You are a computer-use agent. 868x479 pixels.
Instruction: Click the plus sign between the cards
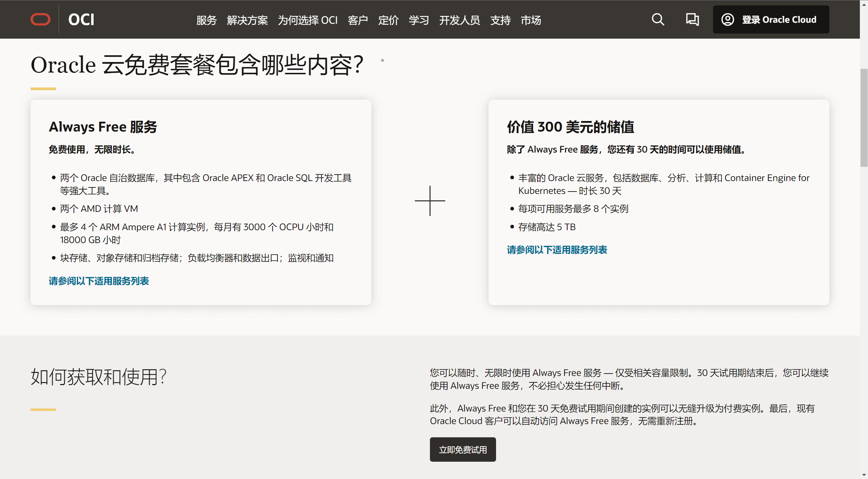(430, 201)
